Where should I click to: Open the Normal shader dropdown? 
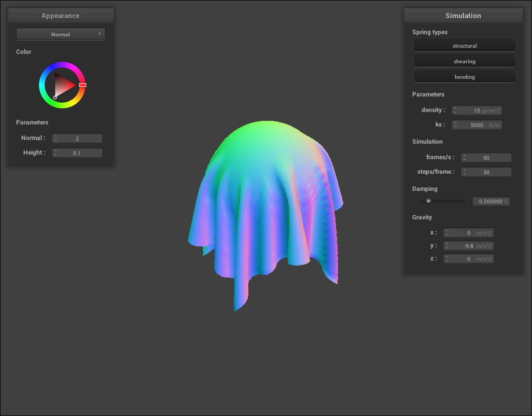61,34
